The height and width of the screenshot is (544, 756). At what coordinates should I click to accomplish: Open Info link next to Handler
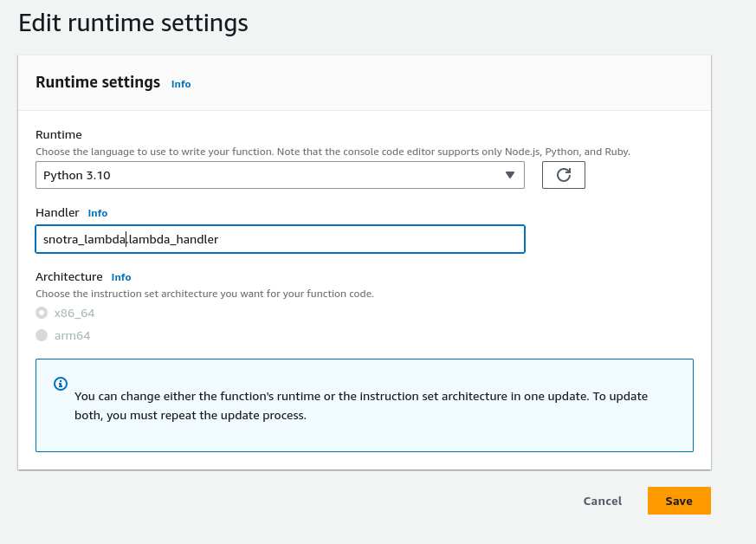coord(98,213)
